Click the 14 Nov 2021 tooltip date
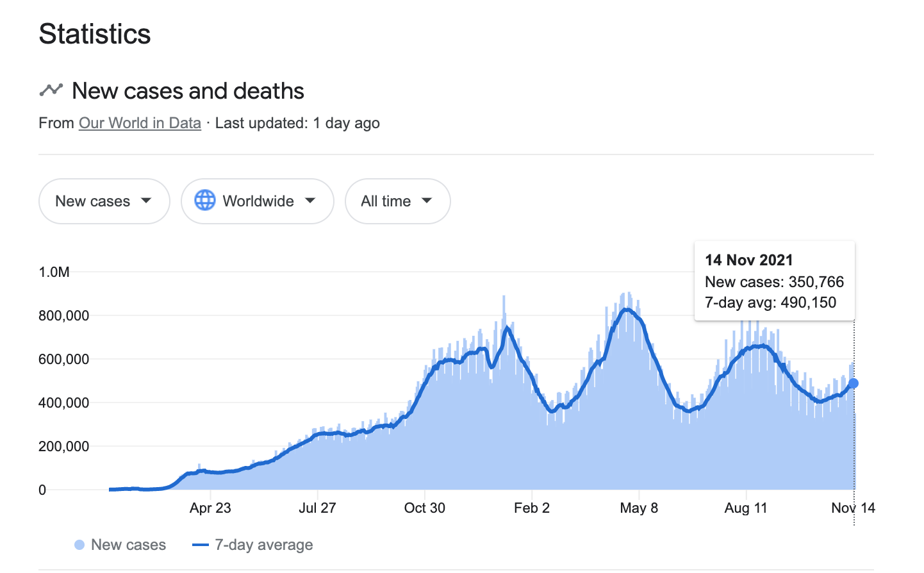The height and width of the screenshot is (573, 924). point(748,260)
